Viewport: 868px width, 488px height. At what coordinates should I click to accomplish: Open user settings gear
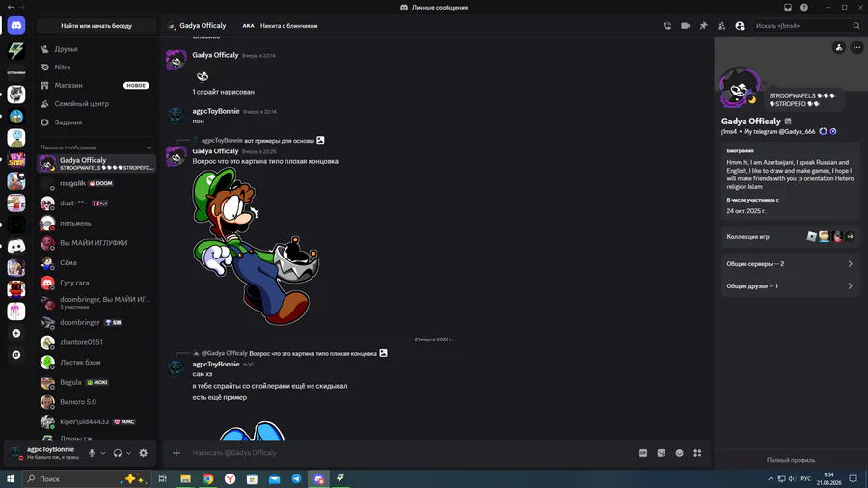(144, 453)
